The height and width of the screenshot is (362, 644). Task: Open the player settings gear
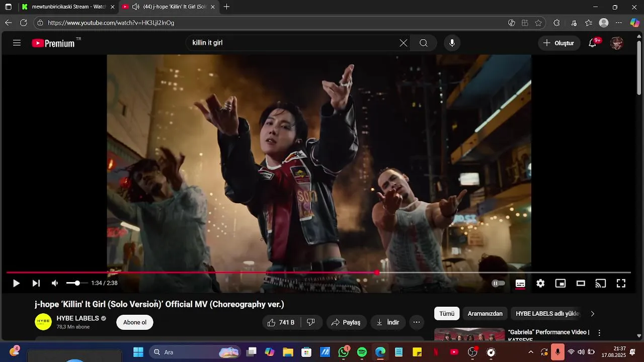[540, 284]
